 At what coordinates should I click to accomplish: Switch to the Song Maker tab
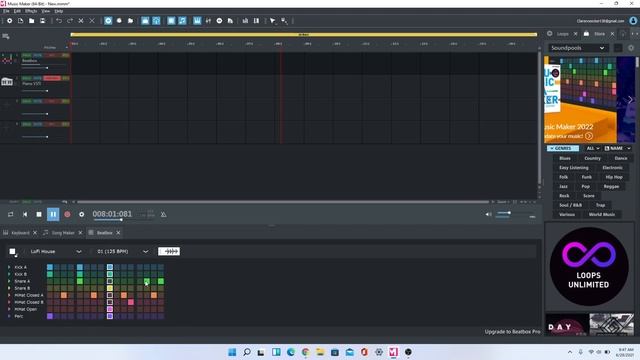(x=63, y=233)
